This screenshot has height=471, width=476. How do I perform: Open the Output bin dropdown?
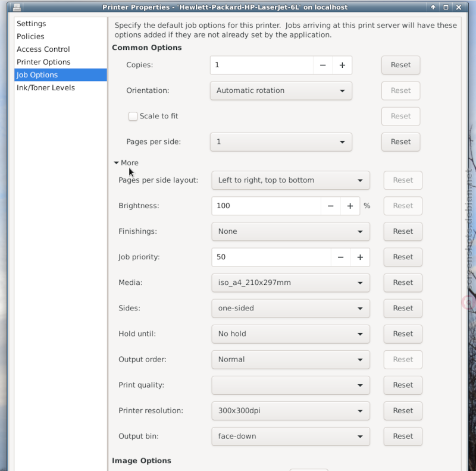coord(290,436)
